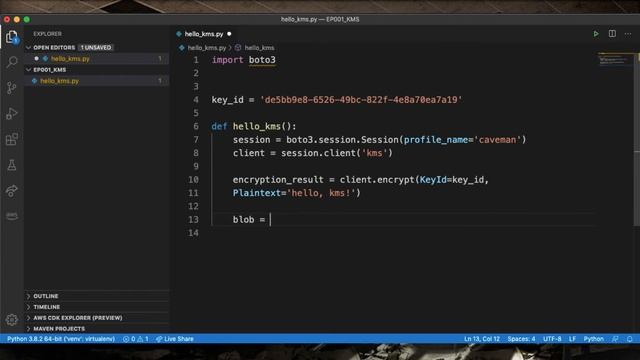This screenshot has width=640, height=360.
Task: Open the Search view in activity bar
Action: [x=12, y=62]
